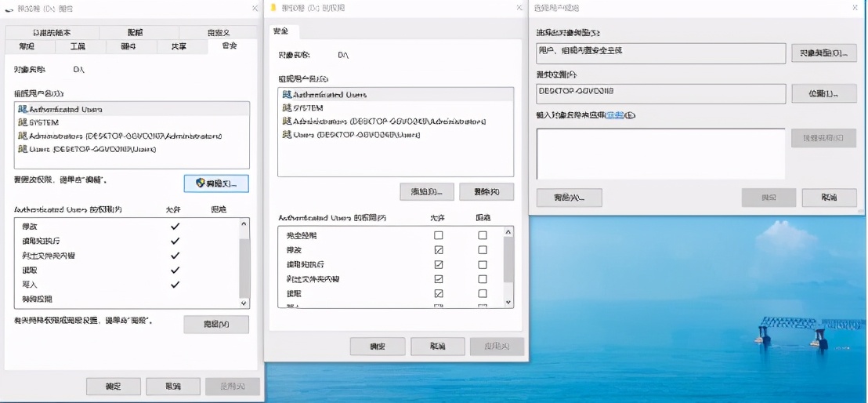Cancel the Properties window
868x403 pixels.
[173, 387]
